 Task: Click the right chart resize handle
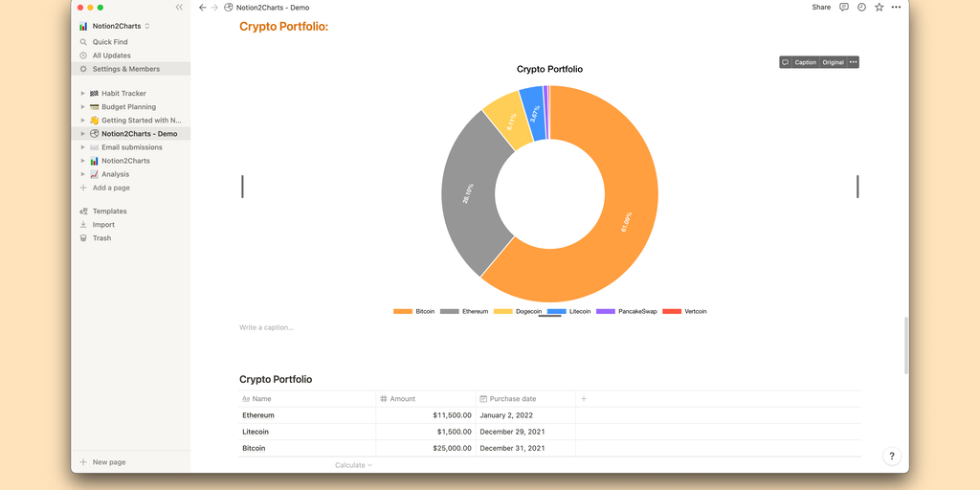point(857,187)
